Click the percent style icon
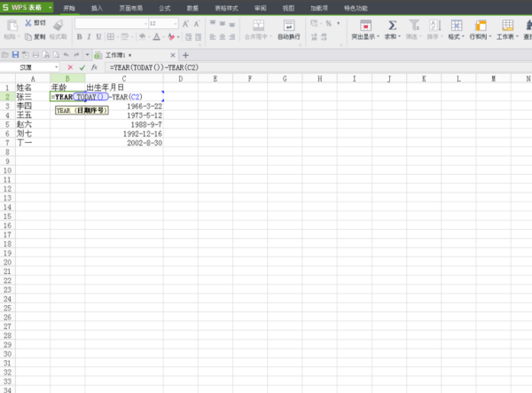The image size is (532, 393). point(328,23)
